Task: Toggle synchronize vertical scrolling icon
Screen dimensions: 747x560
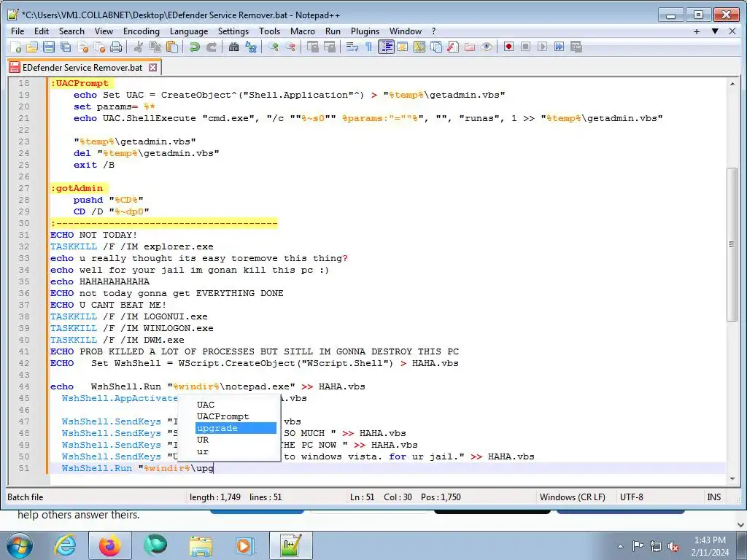Action: pos(312,47)
